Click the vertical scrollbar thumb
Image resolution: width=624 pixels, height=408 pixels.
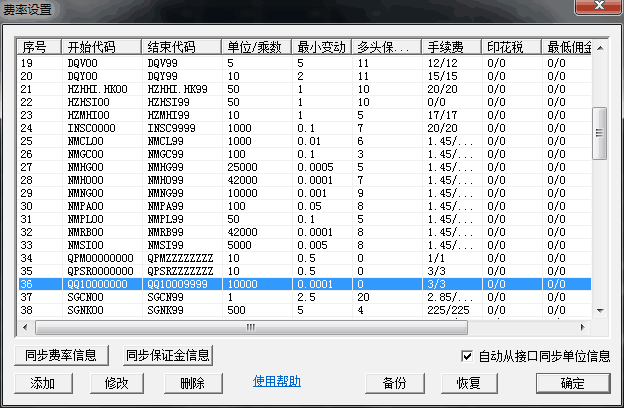pos(600,133)
